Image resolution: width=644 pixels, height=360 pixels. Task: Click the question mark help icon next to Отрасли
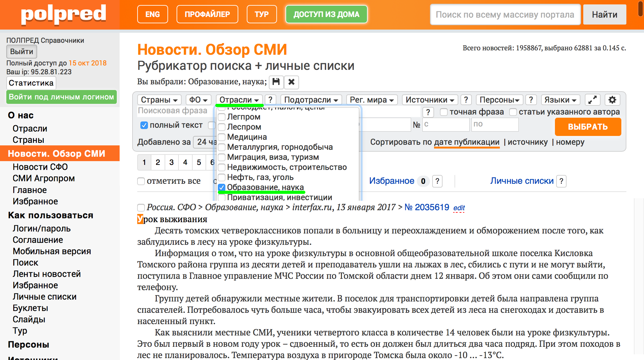click(x=270, y=100)
